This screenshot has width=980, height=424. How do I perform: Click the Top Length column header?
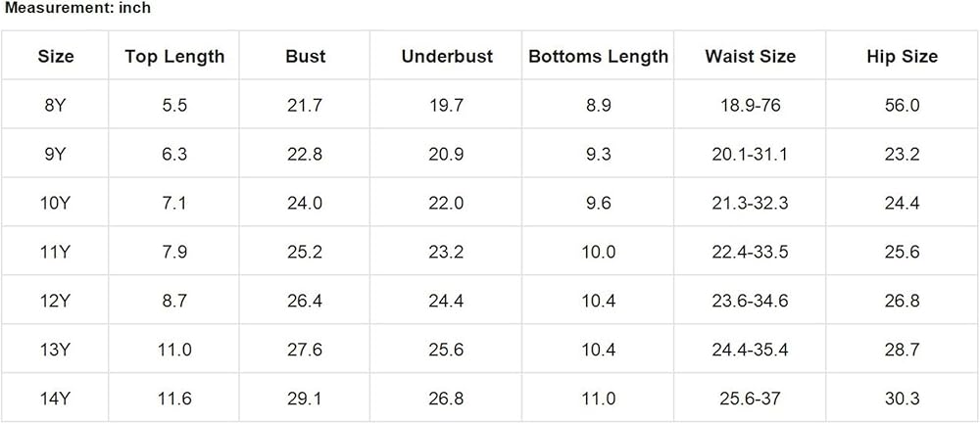pyautogui.click(x=174, y=56)
